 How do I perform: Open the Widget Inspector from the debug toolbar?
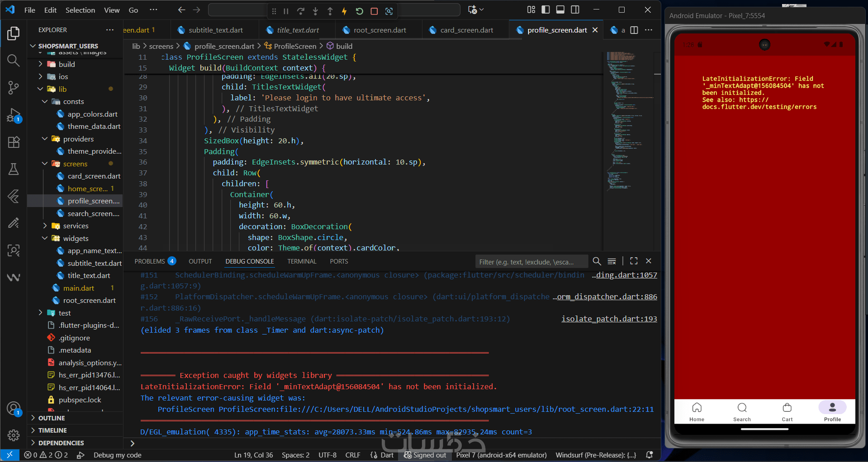point(389,11)
